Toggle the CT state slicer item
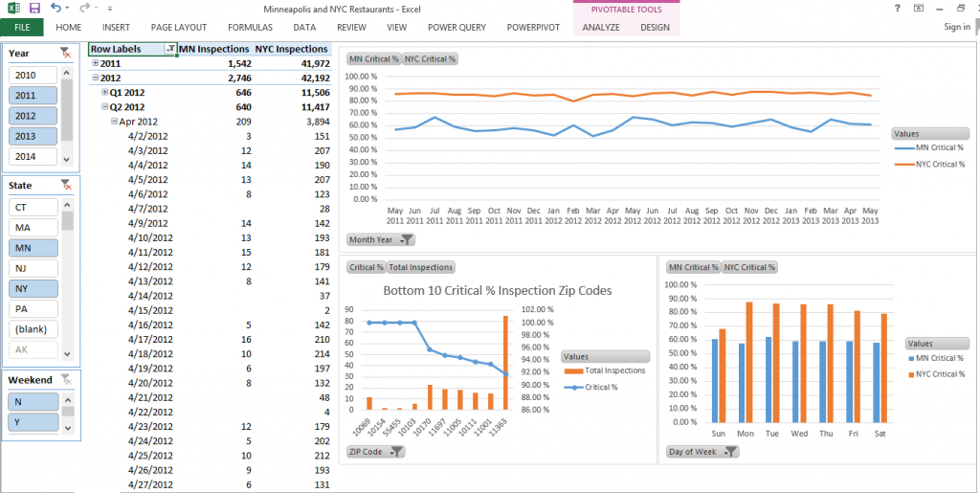Image resolution: width=980 pixels, height=493 pixels. (x=33, y=208)
